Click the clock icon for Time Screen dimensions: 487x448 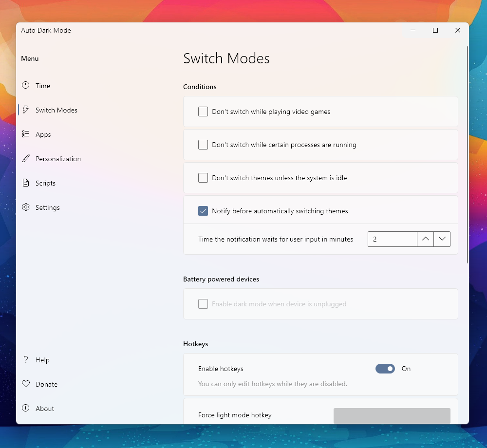pos(26,85)
